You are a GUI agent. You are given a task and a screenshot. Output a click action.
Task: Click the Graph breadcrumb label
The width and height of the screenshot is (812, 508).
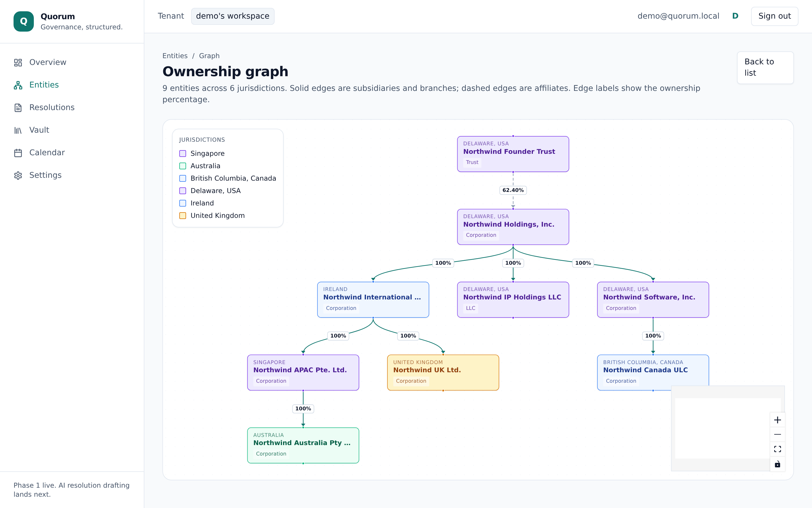(209, 56)
